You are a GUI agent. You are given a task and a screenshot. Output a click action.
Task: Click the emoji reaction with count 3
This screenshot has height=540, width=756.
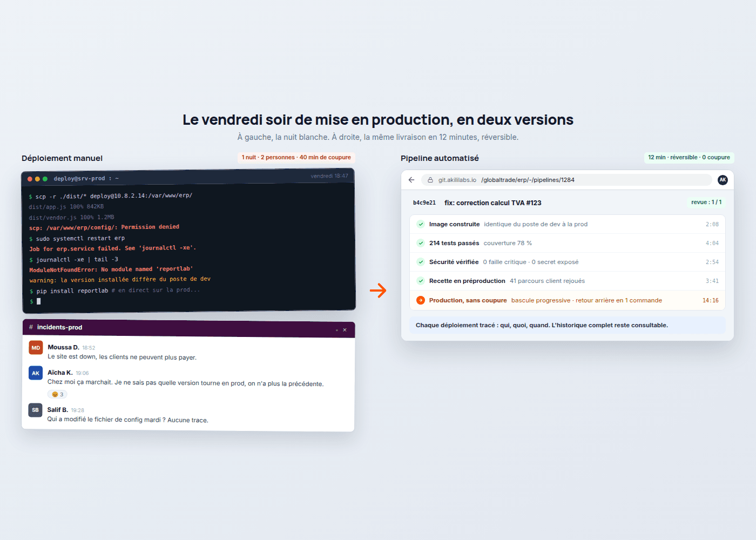pos(57,394)
